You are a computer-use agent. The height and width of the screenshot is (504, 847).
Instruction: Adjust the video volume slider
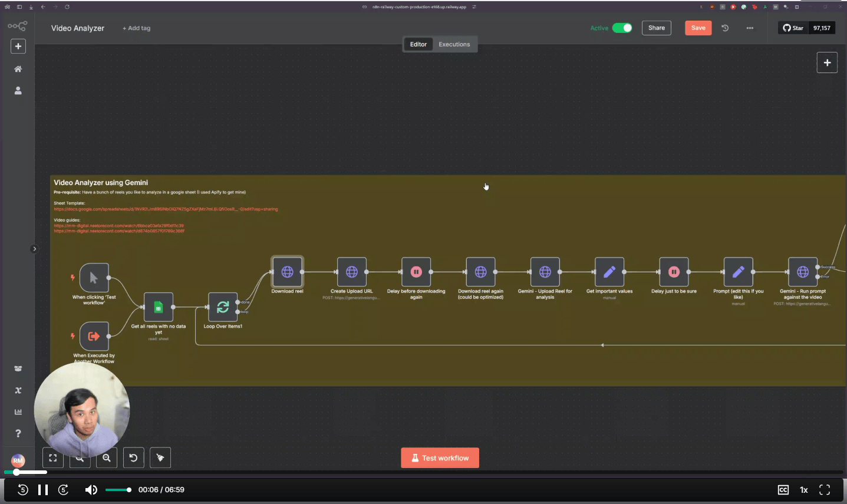click(118, 490)
